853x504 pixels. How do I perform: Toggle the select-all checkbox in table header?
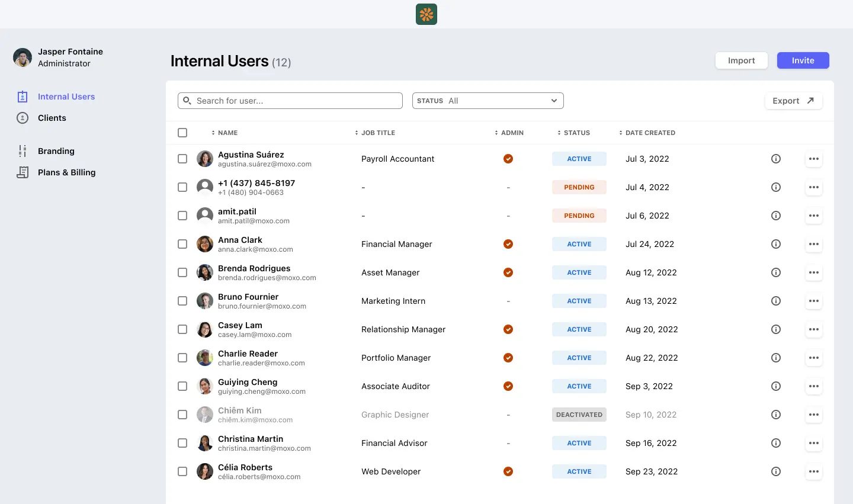182,133
